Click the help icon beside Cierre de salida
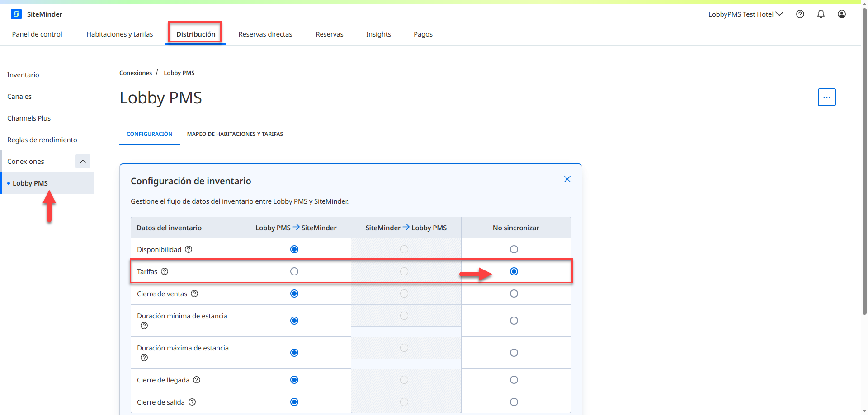Image resolution: width=868 pixels, height=415 pixels. [192, 402]
